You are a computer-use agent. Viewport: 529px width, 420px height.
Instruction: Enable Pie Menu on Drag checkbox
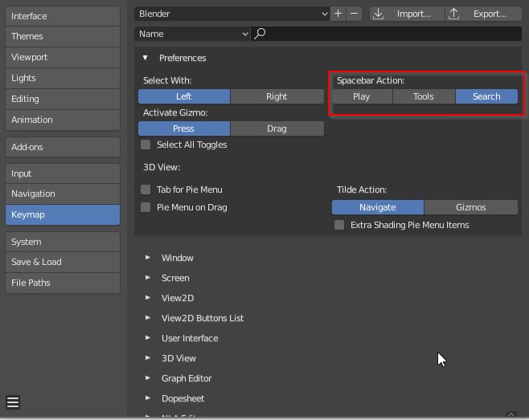pos(146,207)
